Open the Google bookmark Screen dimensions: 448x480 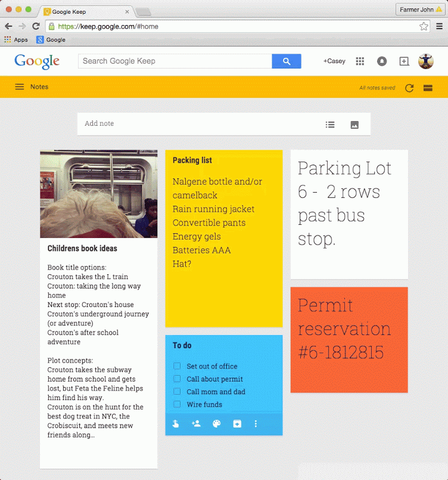pyautogui.click(x=51, y=40)
